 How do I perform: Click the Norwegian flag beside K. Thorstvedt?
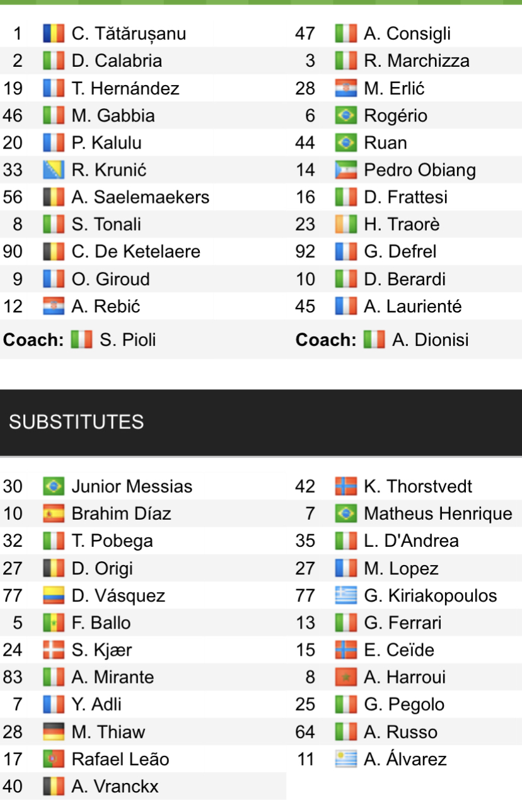pyautogui.click(x=346, y=486)
